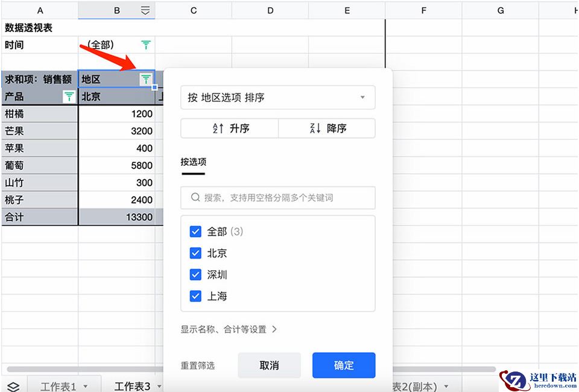Select the 按选项 tab in the filter panel
The width and height of the screenshot is (579, 392).
click(x=193, y=162)
